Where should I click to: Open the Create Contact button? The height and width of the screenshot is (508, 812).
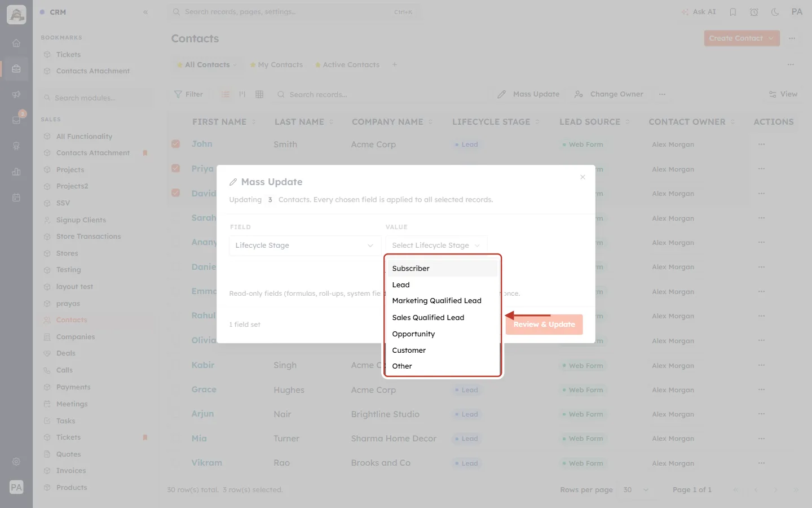[x=742, y=38]
